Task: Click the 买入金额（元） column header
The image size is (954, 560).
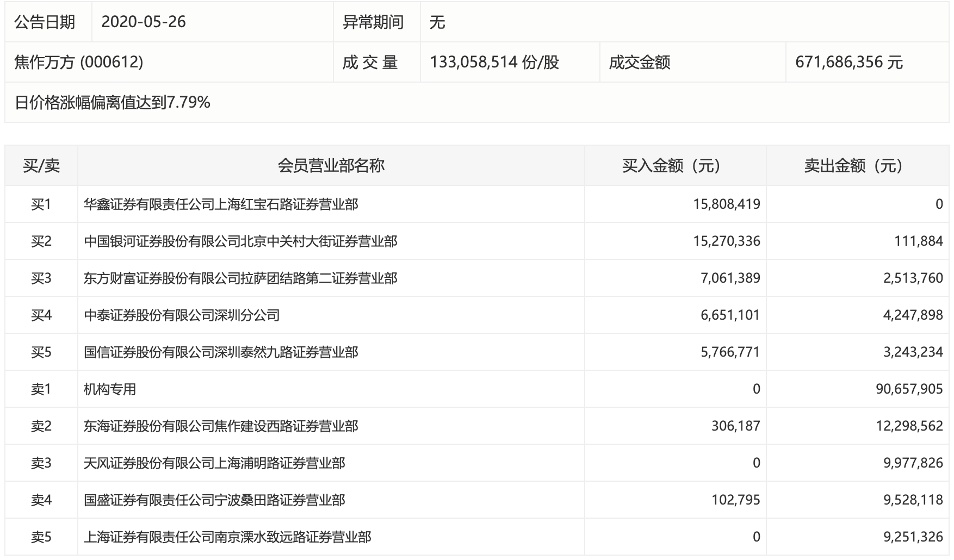Action: [674, 166]
